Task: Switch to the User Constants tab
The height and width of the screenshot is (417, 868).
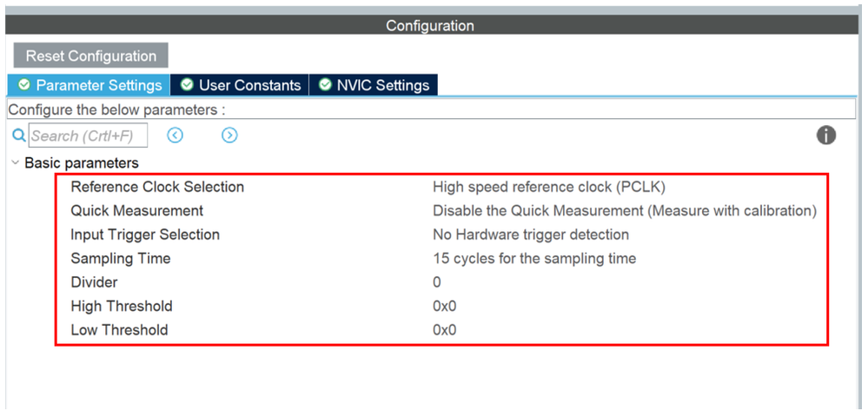Action: coord(248,85)
